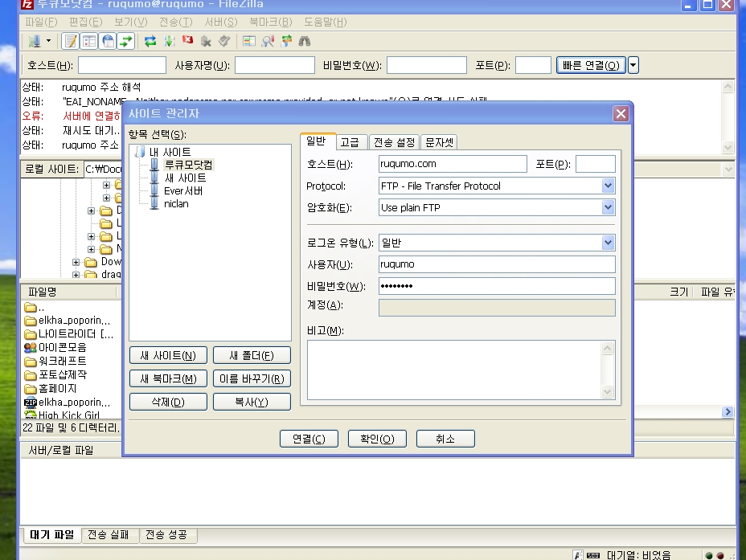
Task: Click the 파일명 column header
Action: pyautogui.click(x=69, y=292)
